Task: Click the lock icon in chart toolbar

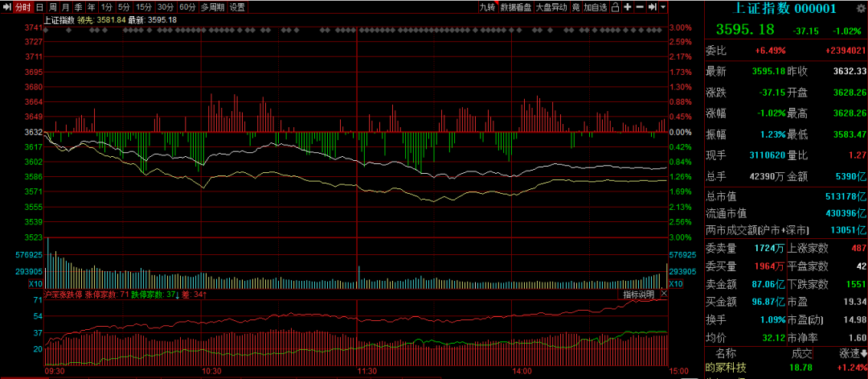Action: (x=615, y=7)
